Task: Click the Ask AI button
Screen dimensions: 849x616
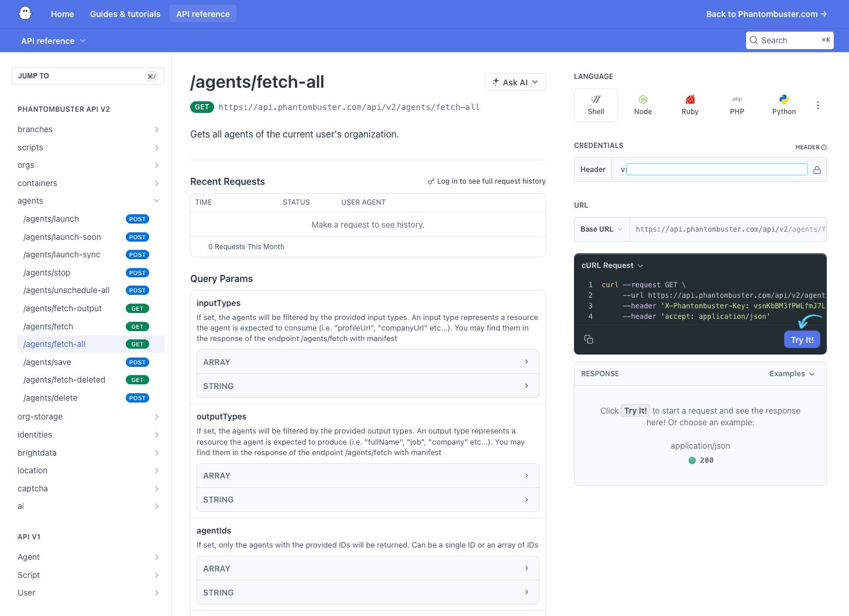Action: tap(515, 82)
